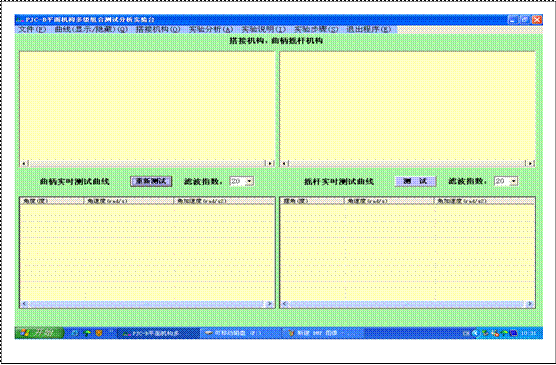Viewport: 556px width, 365px height.
Task: Expand the crank 滤波指数 dropdown
Action: 249,181
